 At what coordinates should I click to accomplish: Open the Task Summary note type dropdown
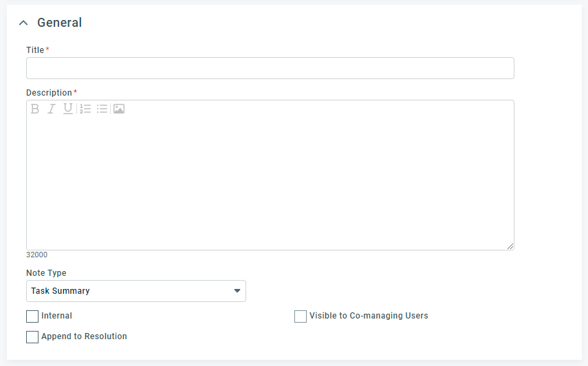click(x=136, y=291)
